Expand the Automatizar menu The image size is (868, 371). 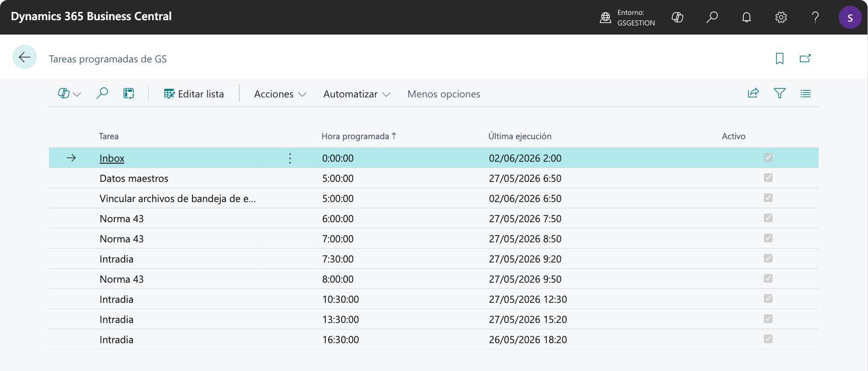pos(357,94)
